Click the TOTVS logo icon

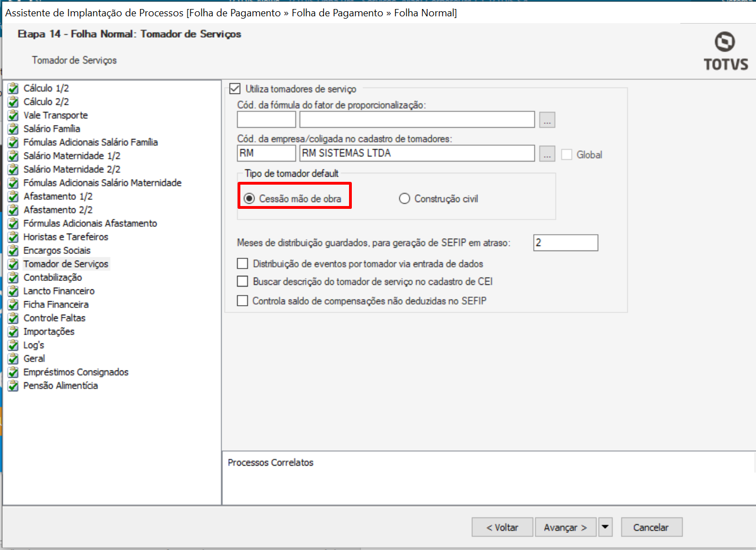(725, 43)
